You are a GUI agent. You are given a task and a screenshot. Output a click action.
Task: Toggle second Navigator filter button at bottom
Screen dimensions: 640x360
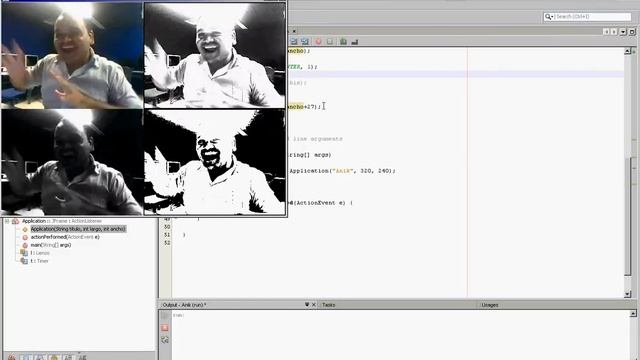pos(25,358)
